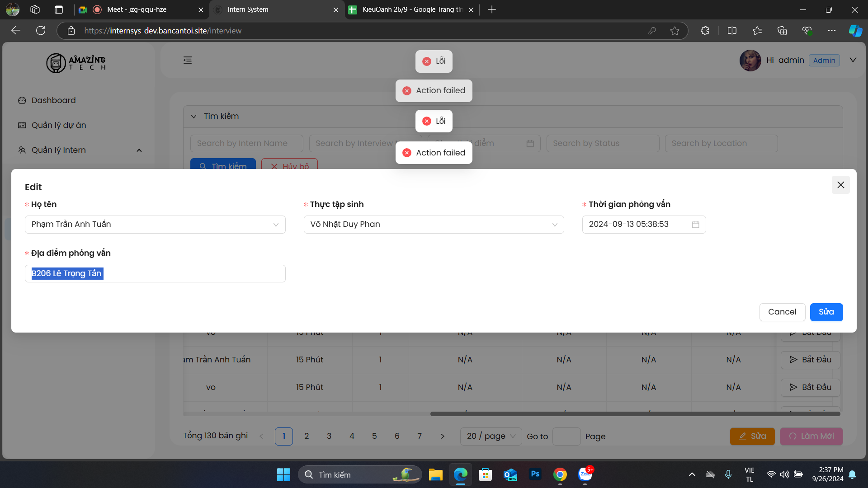Click the blue Sửa submit button
This screenshot has width=868, height=488.
point(826,312)
